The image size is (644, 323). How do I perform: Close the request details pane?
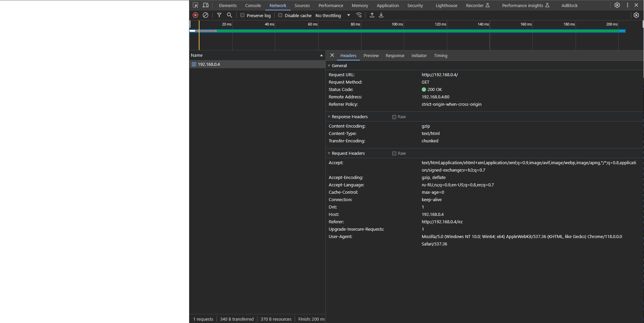click(332, 55)
